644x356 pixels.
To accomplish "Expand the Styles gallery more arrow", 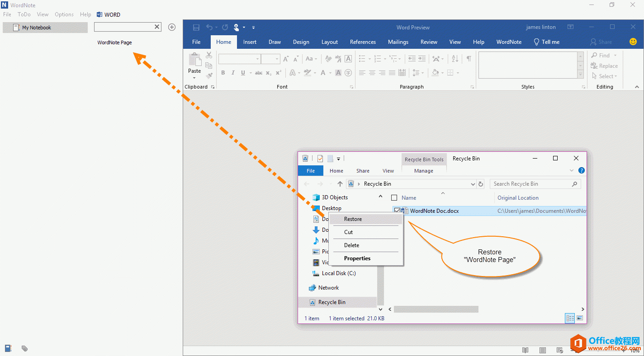I will click(x=581, y=74).
